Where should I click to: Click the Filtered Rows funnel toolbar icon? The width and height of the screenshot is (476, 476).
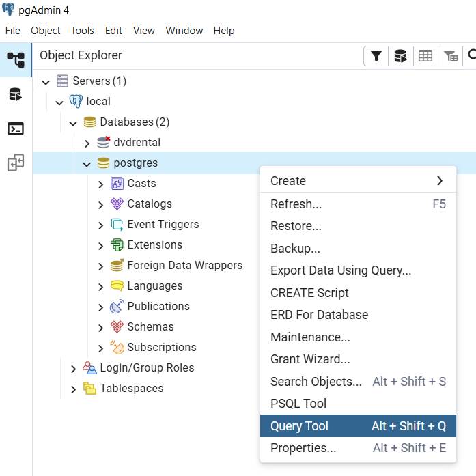pyautogui.click(x=376, y=56)
